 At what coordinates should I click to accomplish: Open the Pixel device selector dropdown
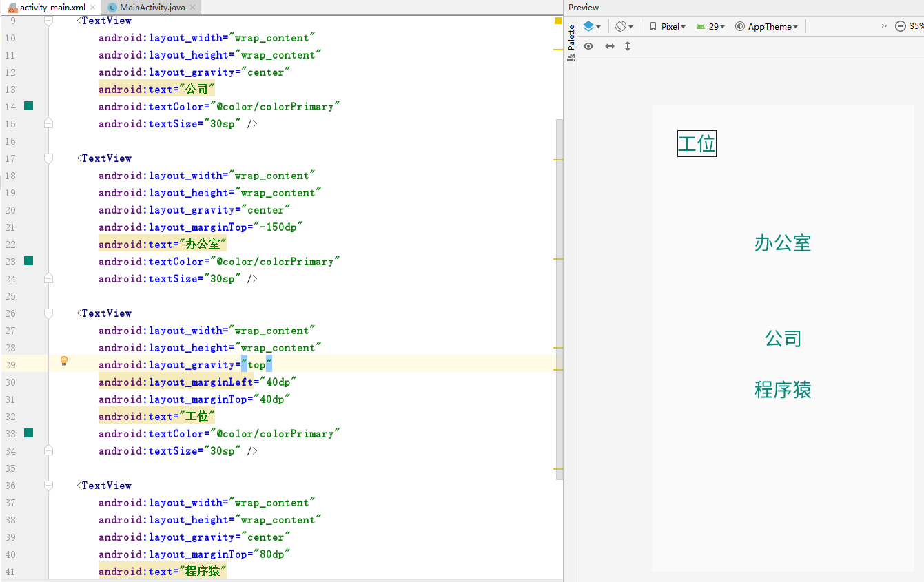point(668,26)
